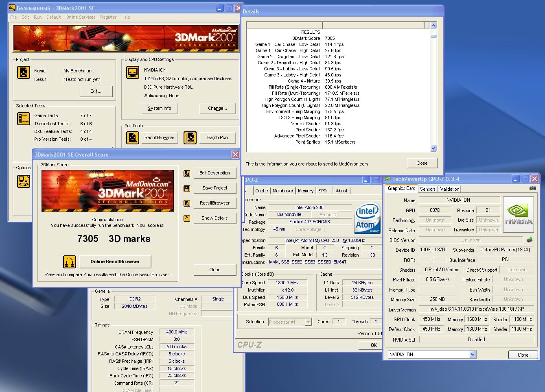
Task: Click the BIOS save chip icon in GPU-Z
Action: pyautogui.click(x=530, y=240)
